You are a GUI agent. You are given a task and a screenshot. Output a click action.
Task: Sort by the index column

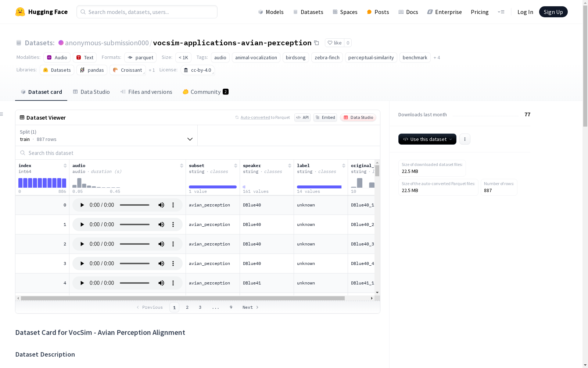point(65,166)
